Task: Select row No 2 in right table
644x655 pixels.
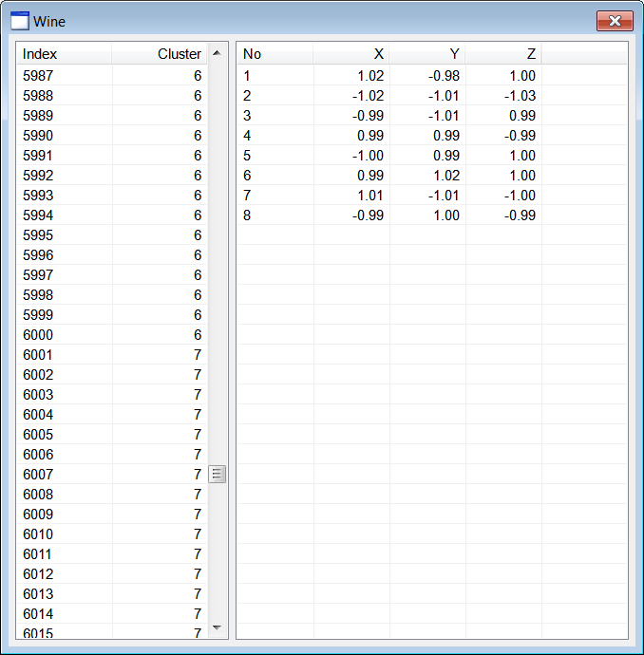Action: tap(432, 96)
